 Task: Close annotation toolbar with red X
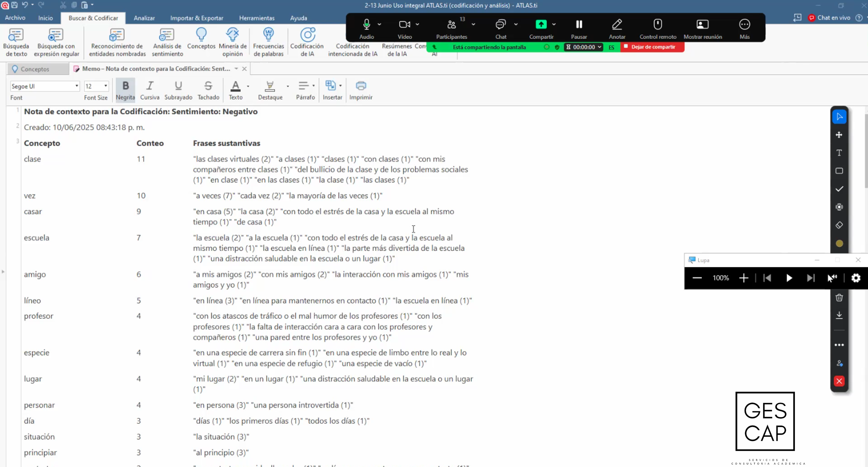(839, 381)
